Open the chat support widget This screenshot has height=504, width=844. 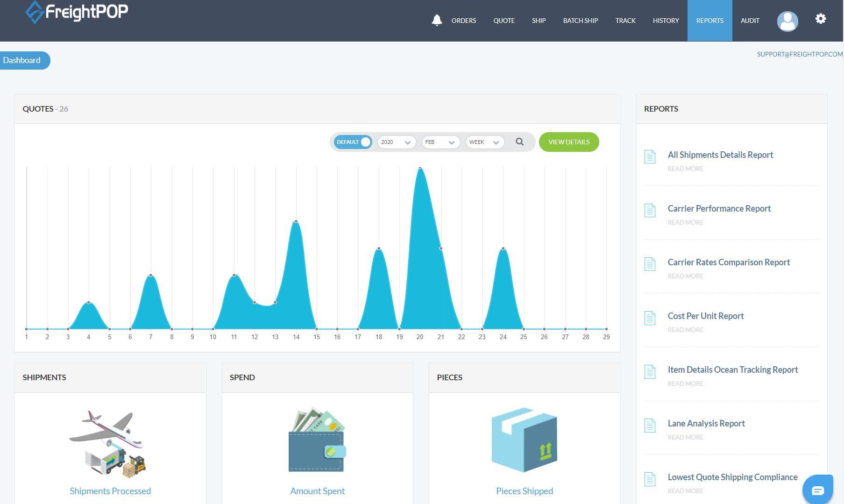(817, 490)
